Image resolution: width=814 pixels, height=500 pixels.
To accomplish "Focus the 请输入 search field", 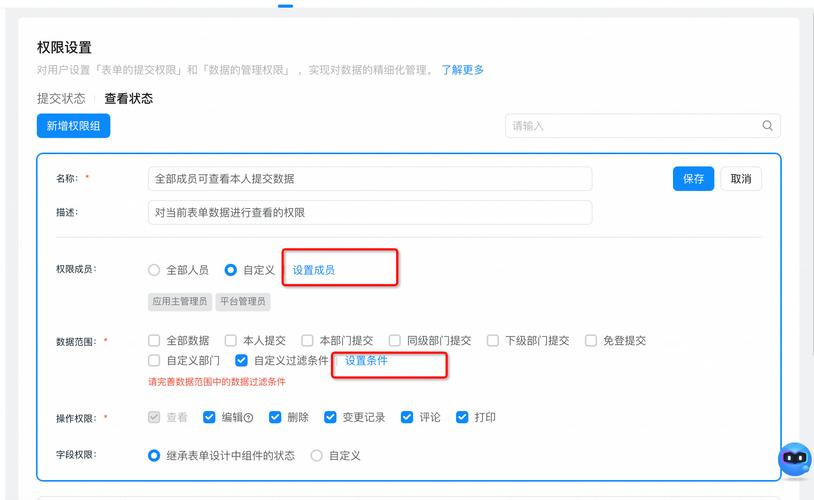I will (643, 126).
